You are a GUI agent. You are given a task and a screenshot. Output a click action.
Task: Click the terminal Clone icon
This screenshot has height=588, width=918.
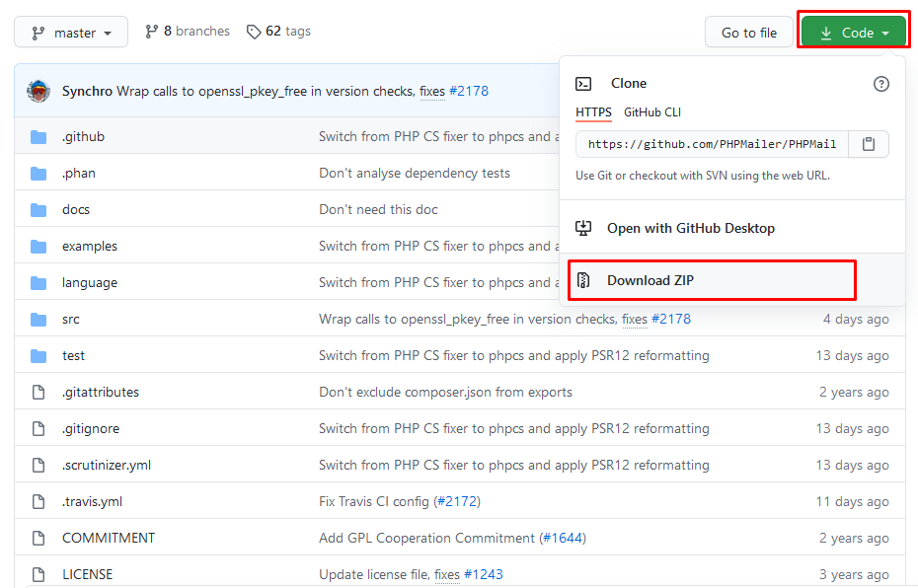(583, 84)
